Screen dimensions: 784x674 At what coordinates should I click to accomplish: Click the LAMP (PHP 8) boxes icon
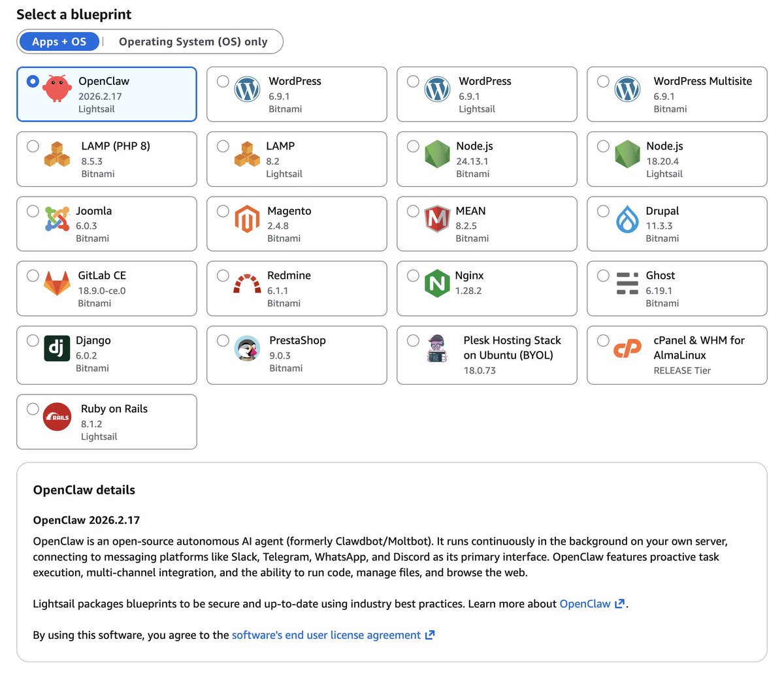pos(57,154)
